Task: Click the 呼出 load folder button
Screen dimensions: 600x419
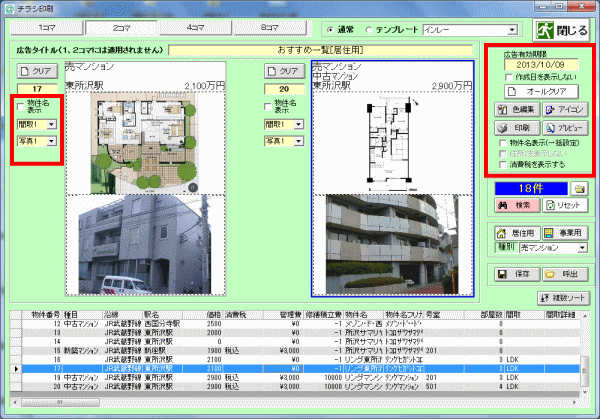Action: click(565, 274)
